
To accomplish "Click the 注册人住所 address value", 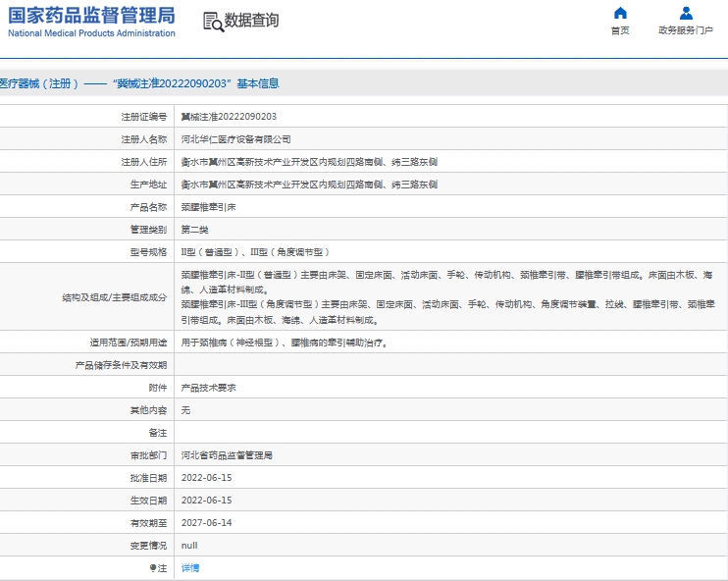I will pyautogui.click(x=309, y=162).
